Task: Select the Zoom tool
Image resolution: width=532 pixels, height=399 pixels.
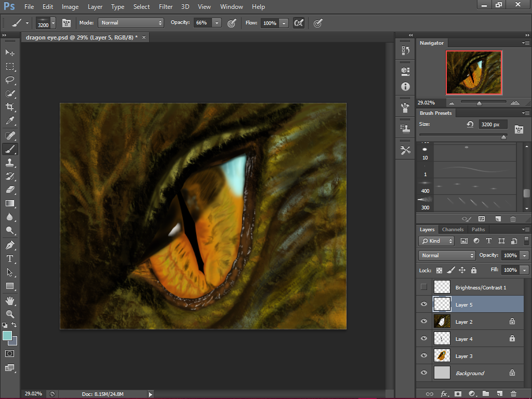Action: pos(10,313)
